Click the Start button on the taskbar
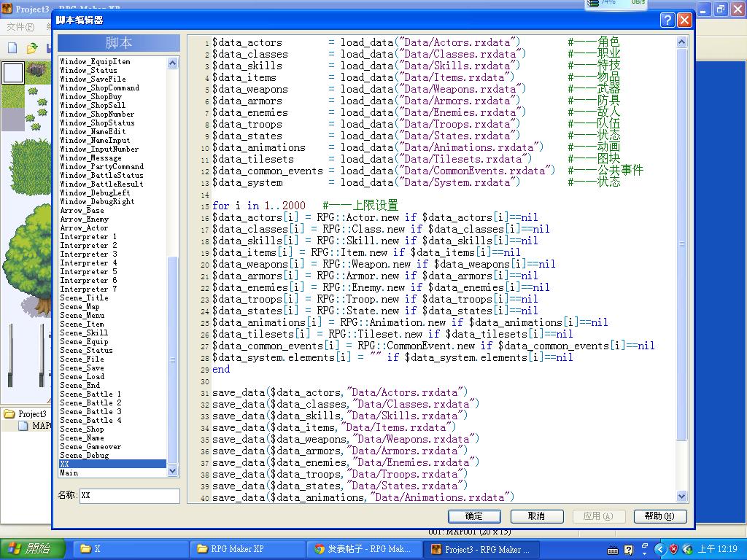The width and height of the screenshot is (747, 560). click(x=32, y=549)
